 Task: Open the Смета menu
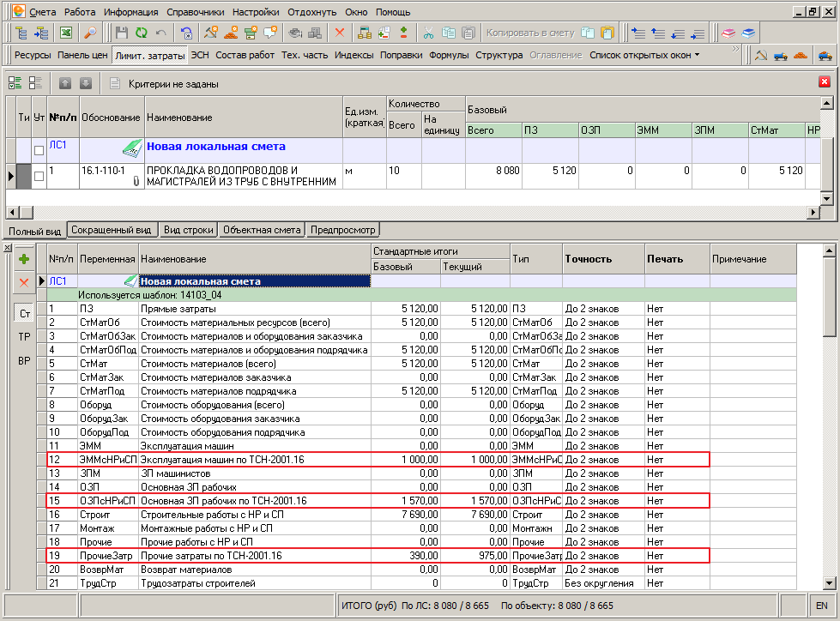tap(43, 12)
